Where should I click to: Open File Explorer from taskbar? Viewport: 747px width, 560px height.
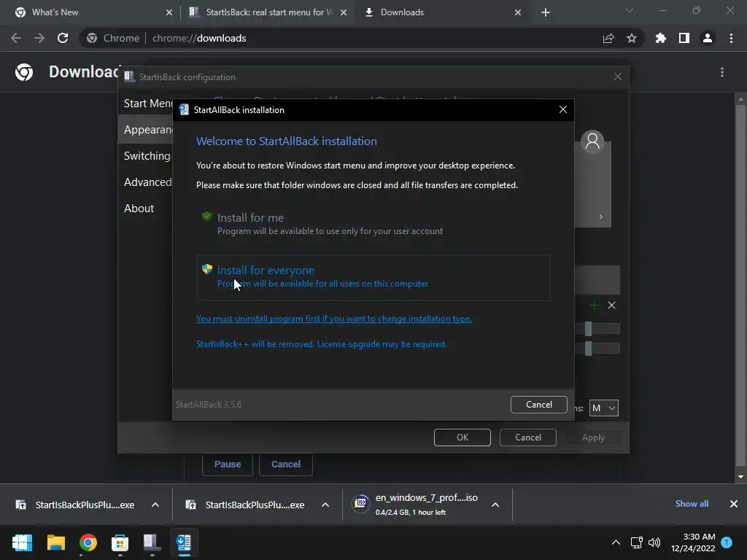click(55, 542)
